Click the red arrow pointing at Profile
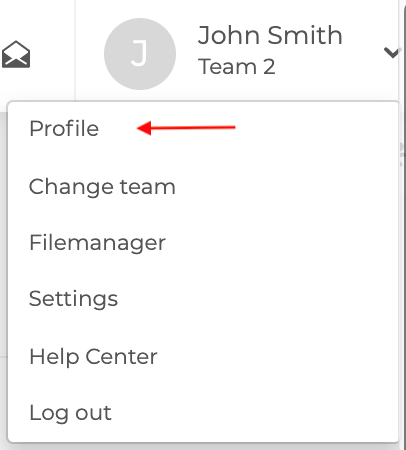The width and height of the screenshot is (406, 450). tap(186, 128)
